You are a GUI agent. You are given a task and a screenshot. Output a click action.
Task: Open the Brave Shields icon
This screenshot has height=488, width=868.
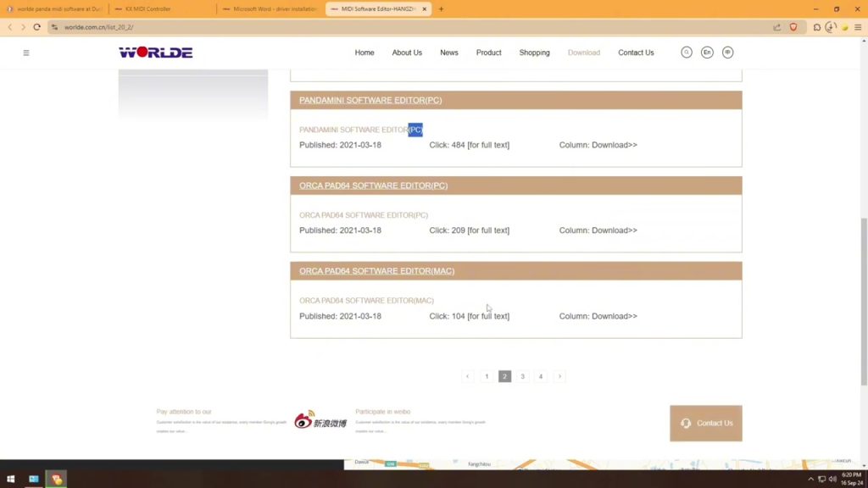pos(793,27)
